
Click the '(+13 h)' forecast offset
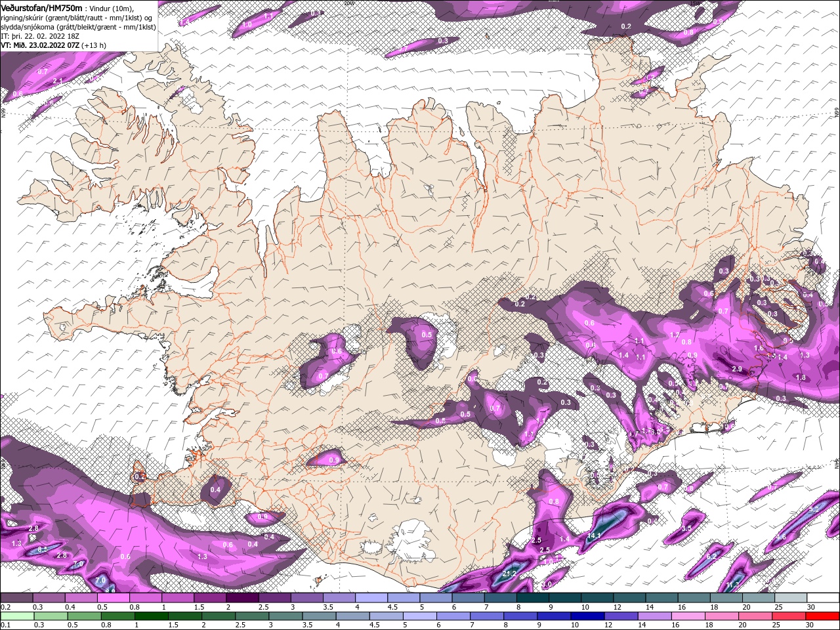coord(94,45)
